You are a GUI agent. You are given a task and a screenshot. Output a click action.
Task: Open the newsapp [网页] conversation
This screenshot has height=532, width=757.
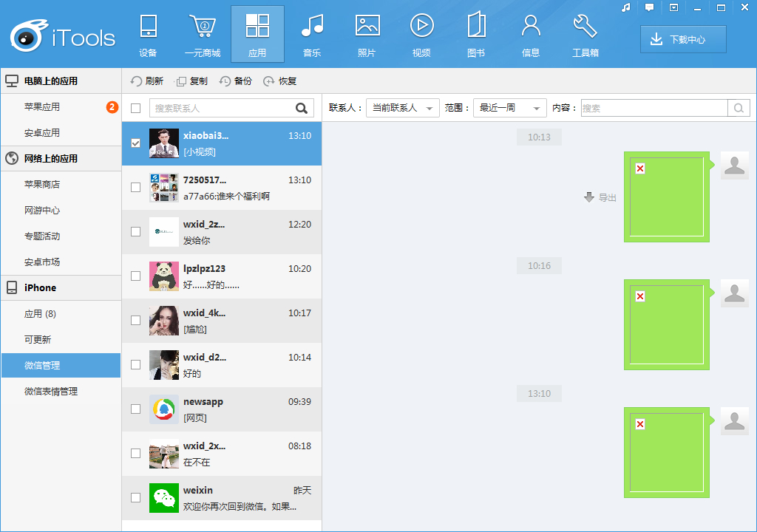pos(222,409)
